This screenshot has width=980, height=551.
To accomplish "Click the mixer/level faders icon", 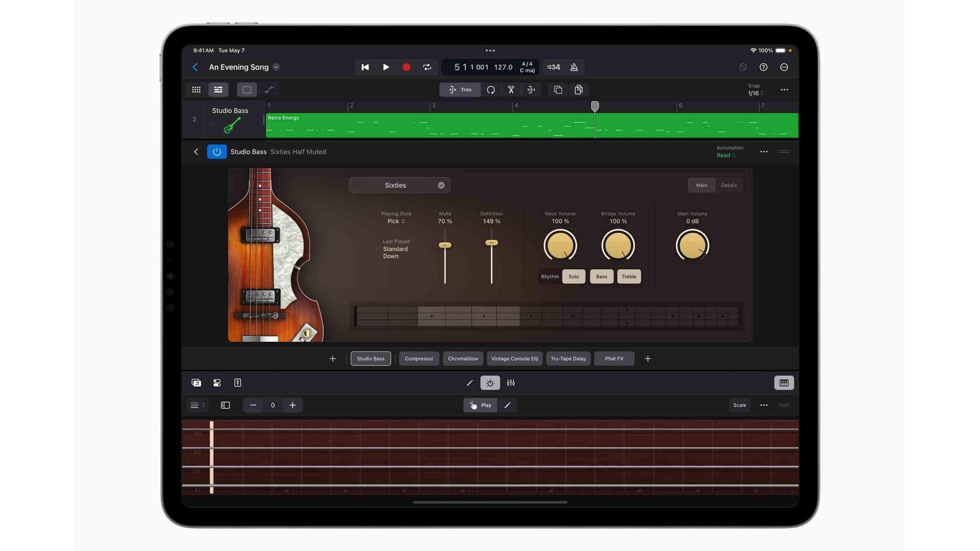I will click(x=510, y=383).
